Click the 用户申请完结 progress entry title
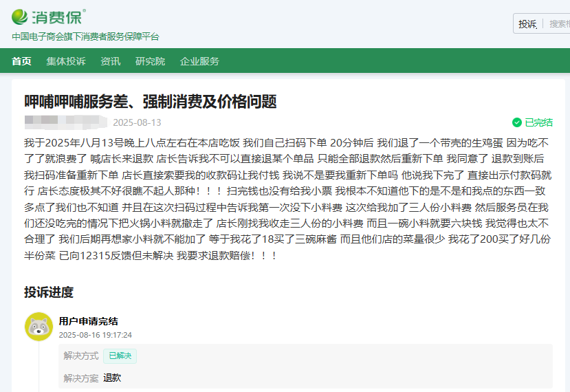This screenshot has height=392, width=570. tap(88, 321)
